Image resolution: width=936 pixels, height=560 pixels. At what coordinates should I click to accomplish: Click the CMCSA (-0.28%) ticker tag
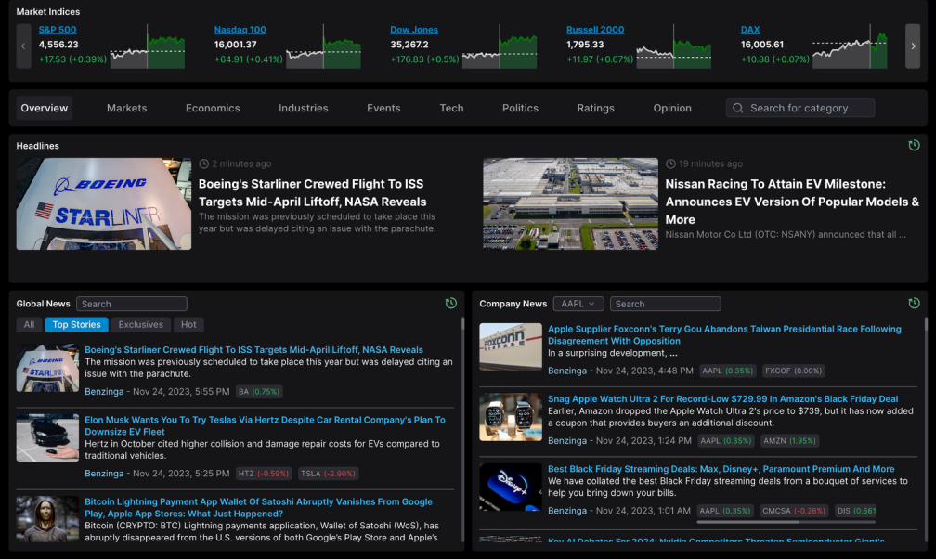[794, 511]
